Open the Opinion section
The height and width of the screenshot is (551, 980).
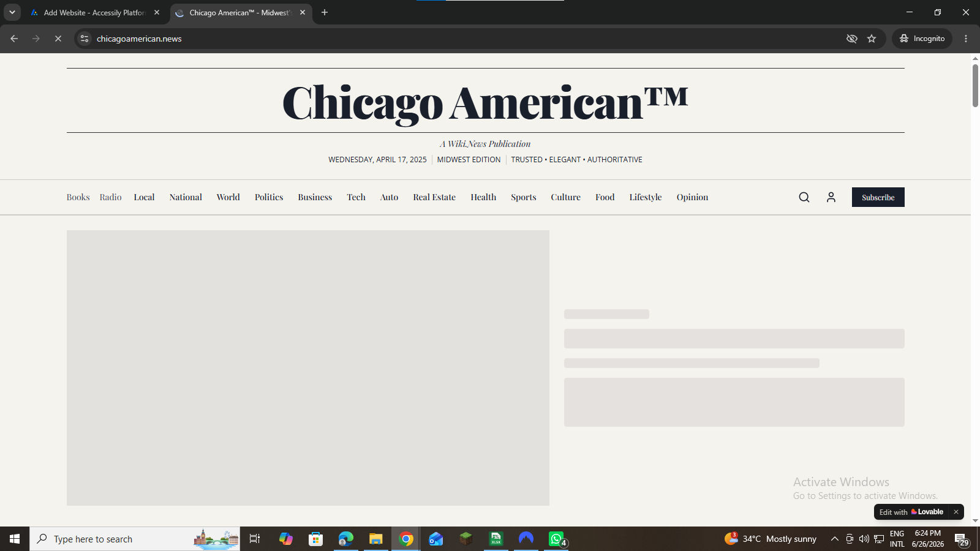point(692,197)
